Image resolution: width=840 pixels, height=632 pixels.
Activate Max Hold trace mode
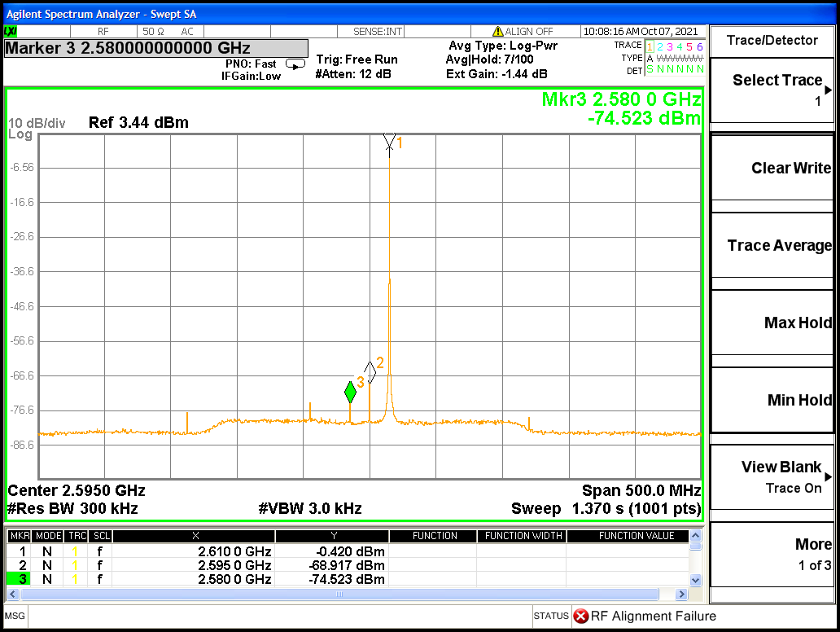(772, 323)
